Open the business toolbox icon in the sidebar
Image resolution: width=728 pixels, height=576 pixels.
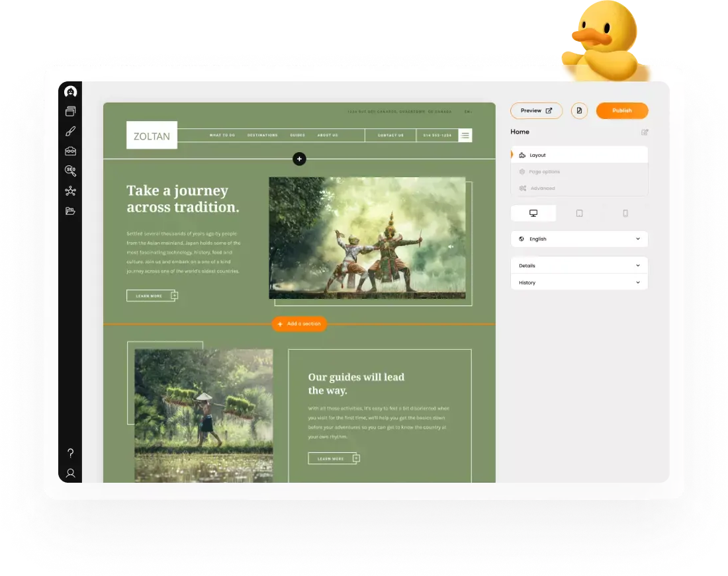click(70, 151)
